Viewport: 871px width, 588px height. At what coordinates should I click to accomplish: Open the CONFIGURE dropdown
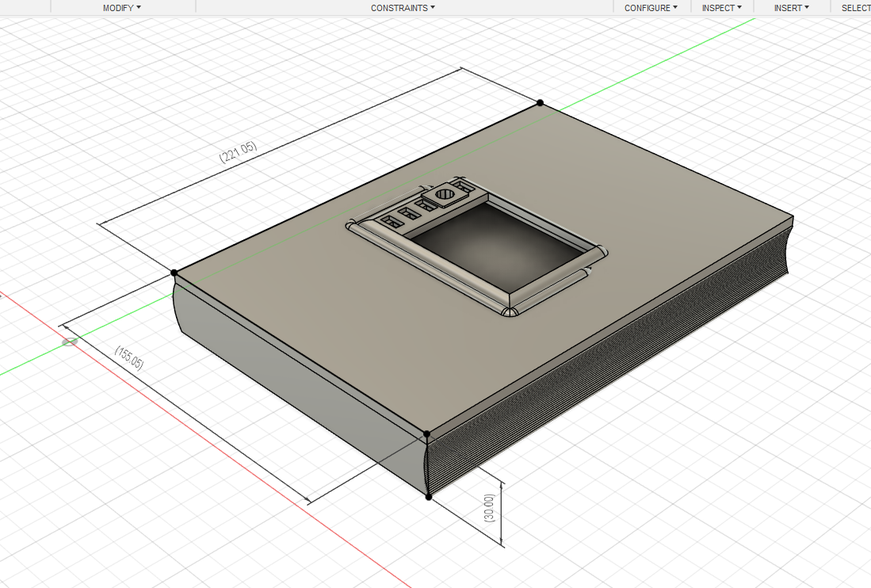(651, 7)
